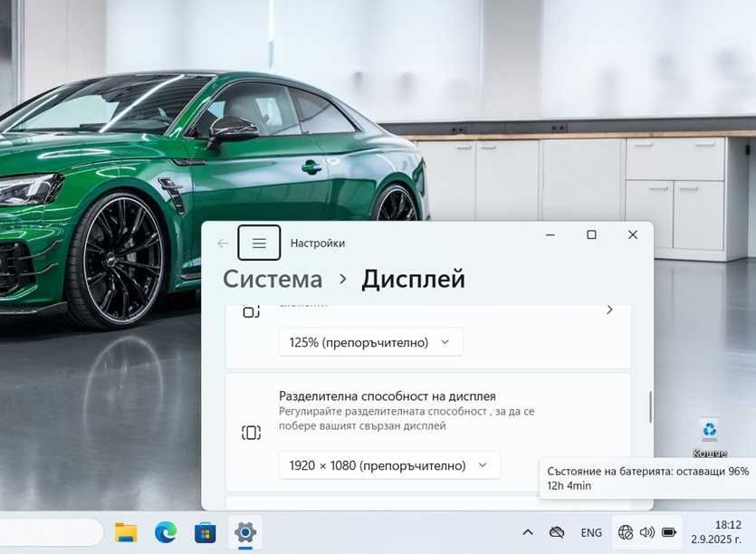Open the network globe tray icon
The image size is (756, 554).
[x=626, y=532]
